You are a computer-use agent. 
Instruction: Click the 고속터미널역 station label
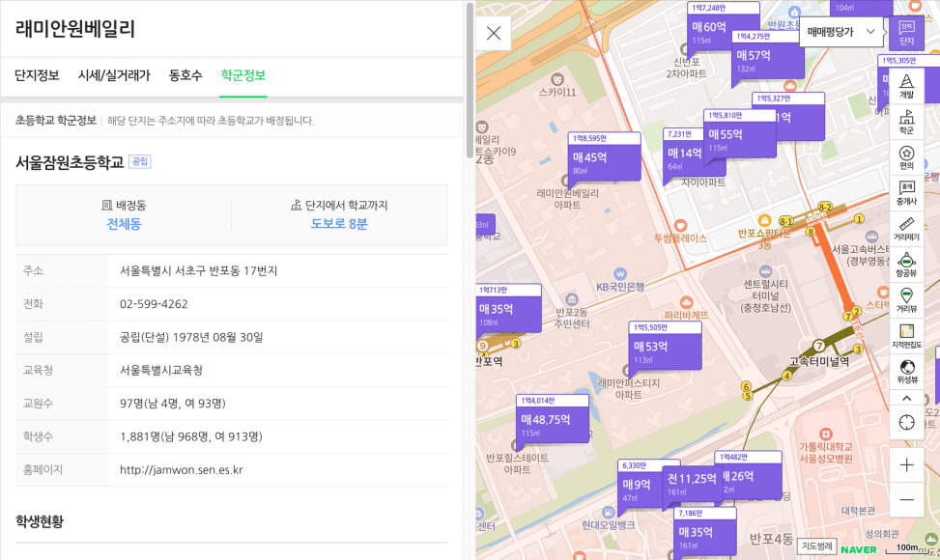point(819,361)
